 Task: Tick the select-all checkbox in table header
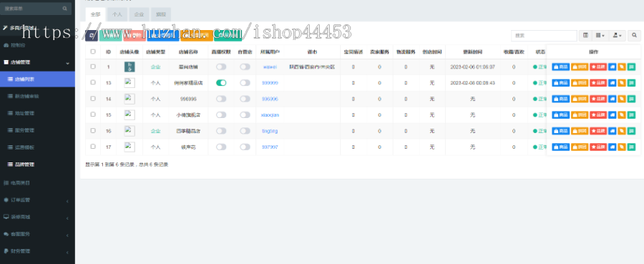(93, 52)
